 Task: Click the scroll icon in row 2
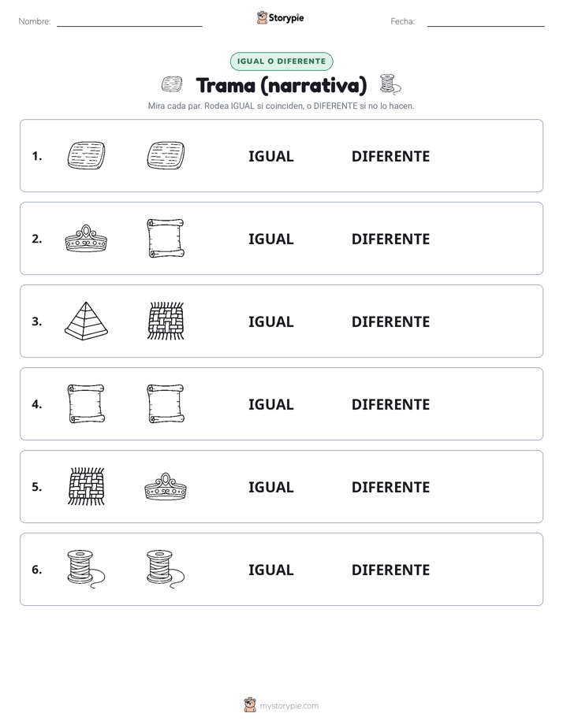(166, 239)
